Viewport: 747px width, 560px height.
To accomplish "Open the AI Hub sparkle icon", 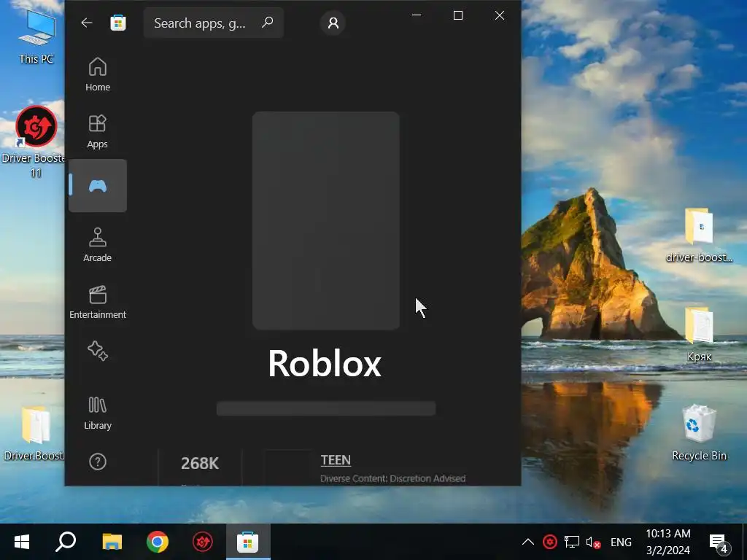I will (x=98, y=351).
